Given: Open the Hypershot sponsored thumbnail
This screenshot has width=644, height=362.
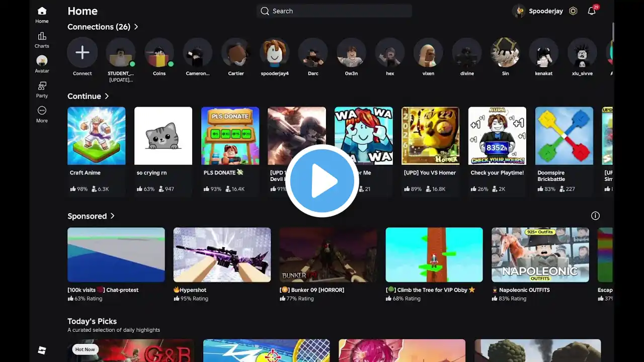Looking at the screenshot, I should click(x=222, y=255).
